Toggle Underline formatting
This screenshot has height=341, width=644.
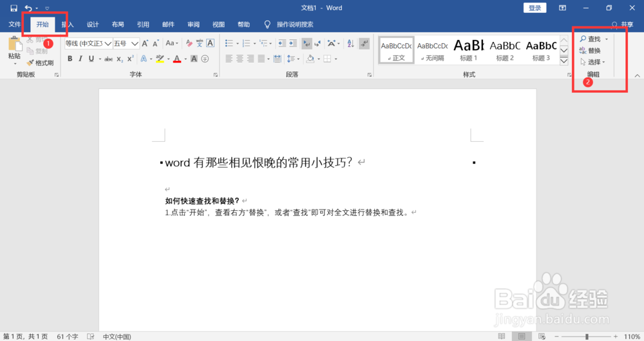point(91,59)
